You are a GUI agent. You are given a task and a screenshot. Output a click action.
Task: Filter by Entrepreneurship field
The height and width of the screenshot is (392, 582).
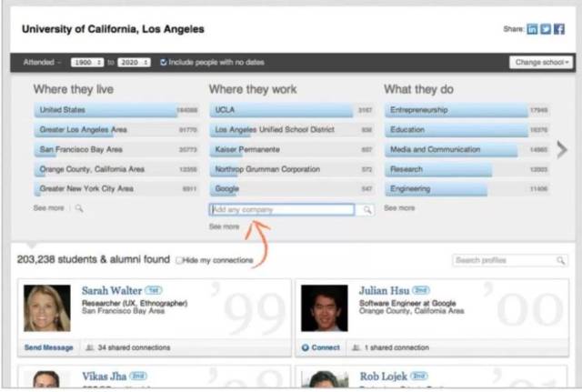click(467, 110)
